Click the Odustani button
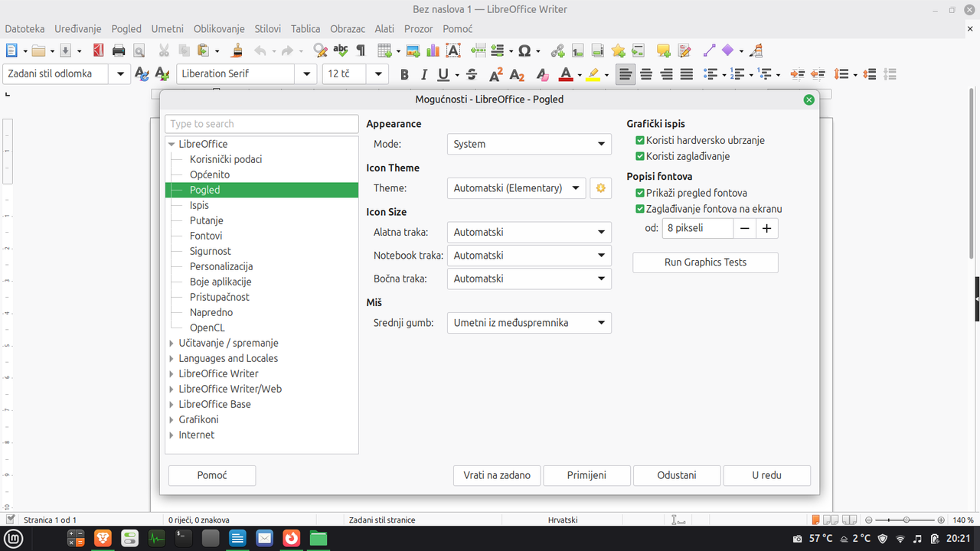The image size is (980, 551). tap(677, 475)
